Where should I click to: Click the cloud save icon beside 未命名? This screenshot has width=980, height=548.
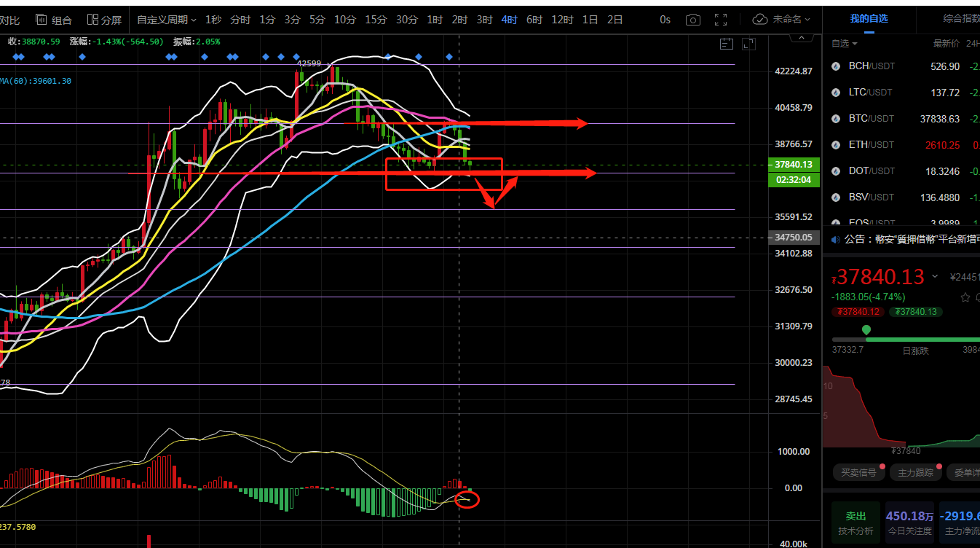tap(760, 20)
